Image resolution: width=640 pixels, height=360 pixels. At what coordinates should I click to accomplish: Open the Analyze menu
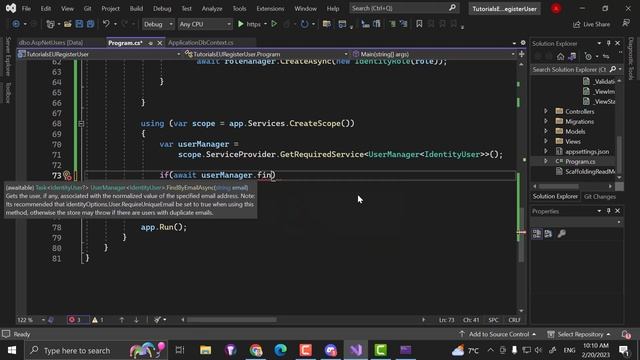click(x=212, y=8)
